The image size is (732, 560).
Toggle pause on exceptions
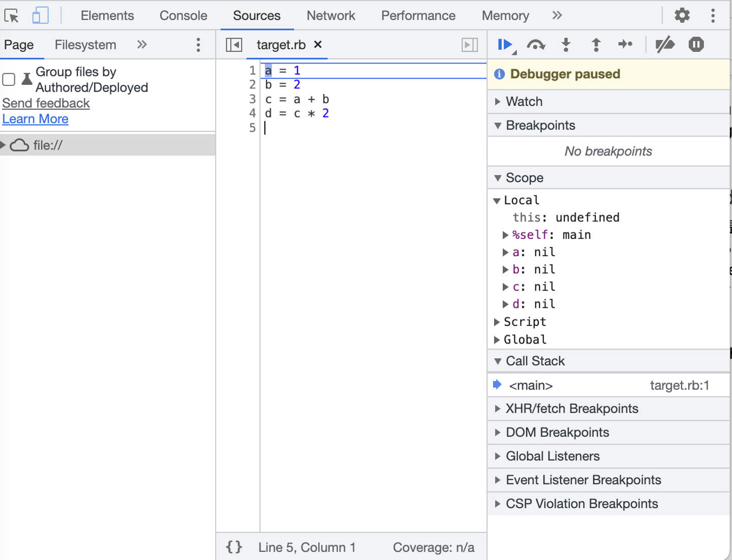[x=696, y=45]
